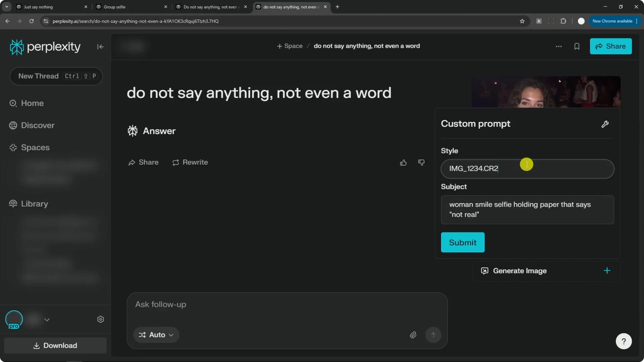Click the wrench icon in Custom prompt

605,124
